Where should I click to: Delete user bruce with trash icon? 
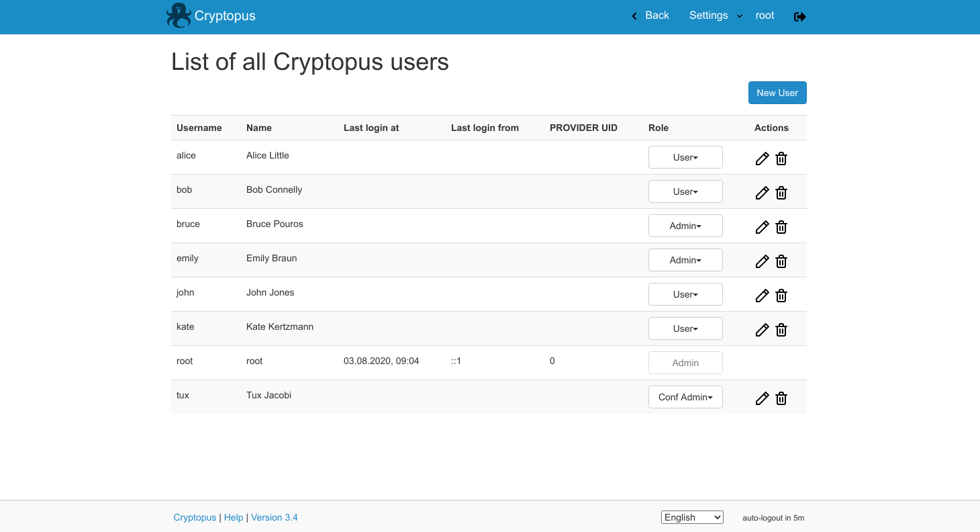pos(781,227)
